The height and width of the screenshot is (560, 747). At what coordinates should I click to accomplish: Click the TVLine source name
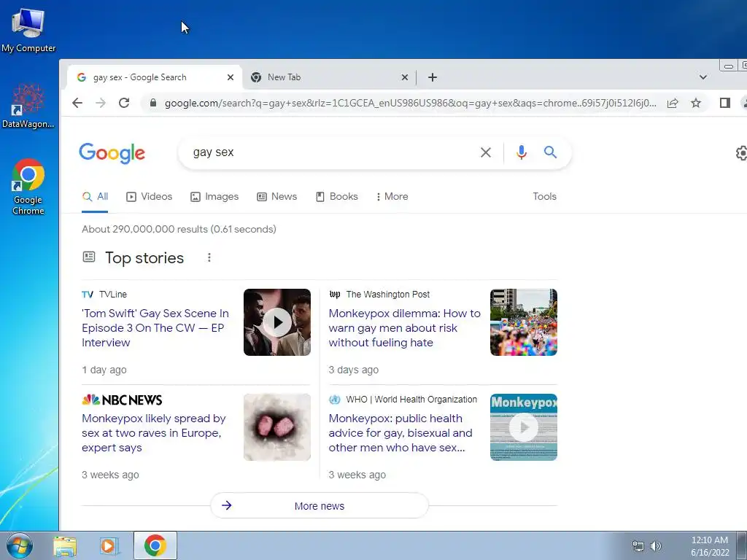pos(113,295)
